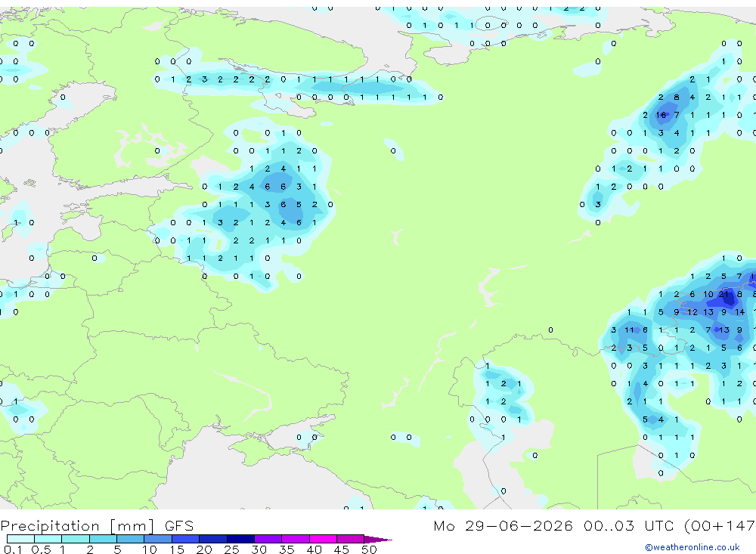Click the 0.5 to 1 mm legend swatch

[48, 539]
